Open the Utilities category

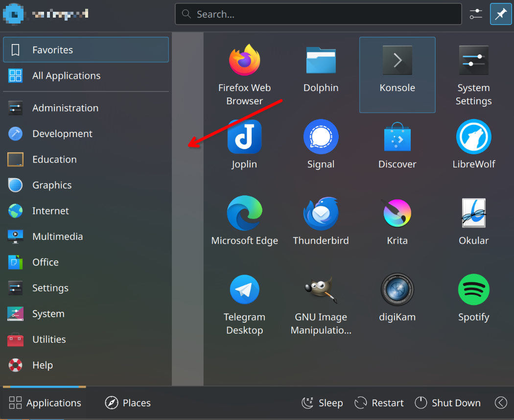(x=86, y=339)
